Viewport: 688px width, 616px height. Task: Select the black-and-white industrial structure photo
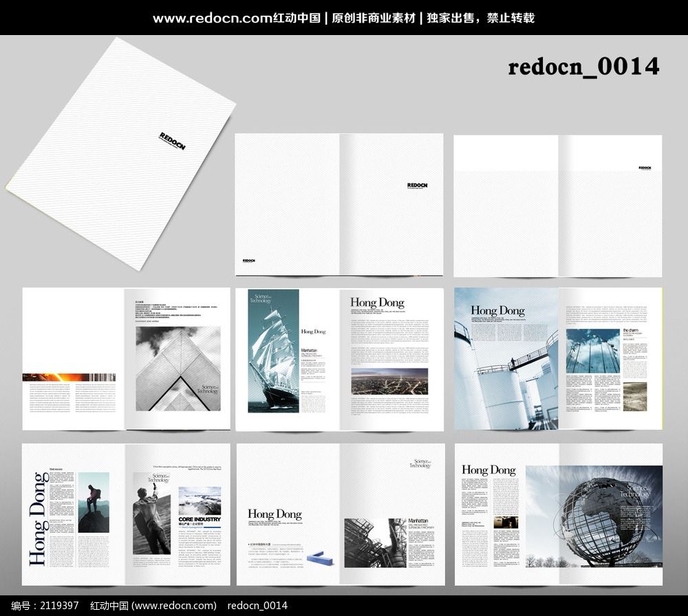click(x=375, y=543)
